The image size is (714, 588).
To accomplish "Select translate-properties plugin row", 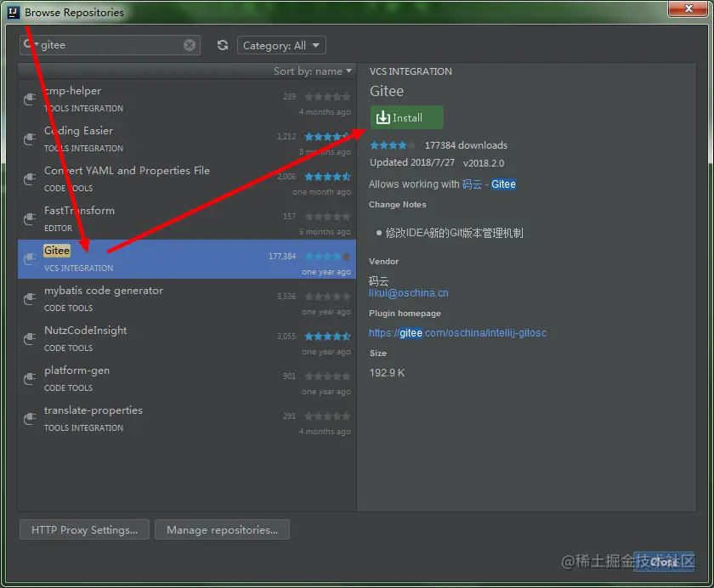I will pos(187,419).
